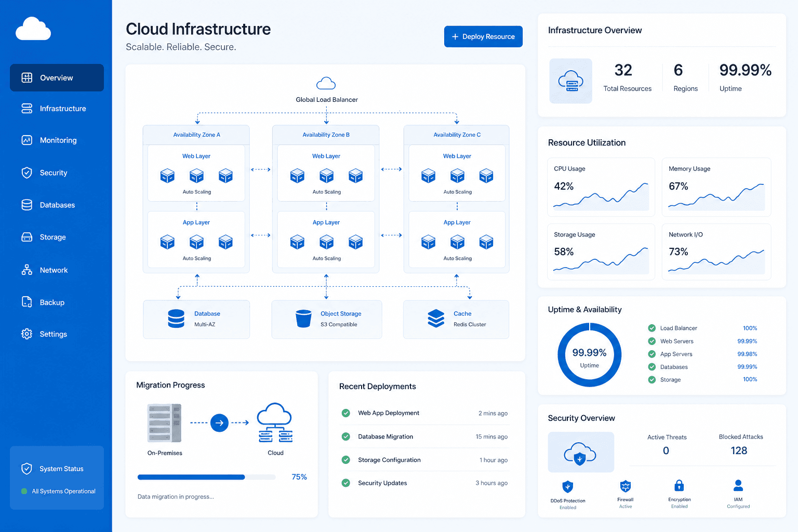Click the CPU Usage 42% chart card
Image resolution: width=798 pixels, height=532 pixels.
click(x=601, y=187)
